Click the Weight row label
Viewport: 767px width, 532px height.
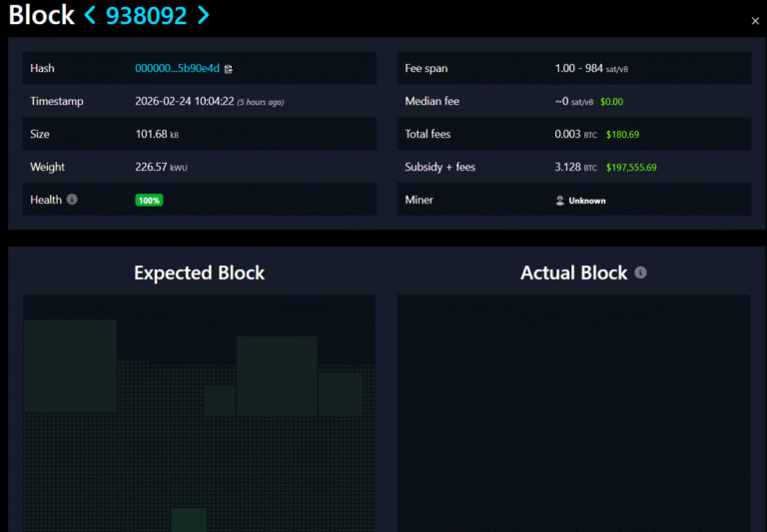(x=48, y=168)
